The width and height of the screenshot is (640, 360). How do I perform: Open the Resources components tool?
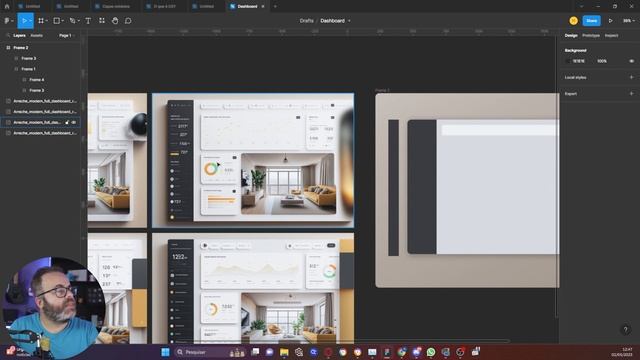[x=102, y=21]
